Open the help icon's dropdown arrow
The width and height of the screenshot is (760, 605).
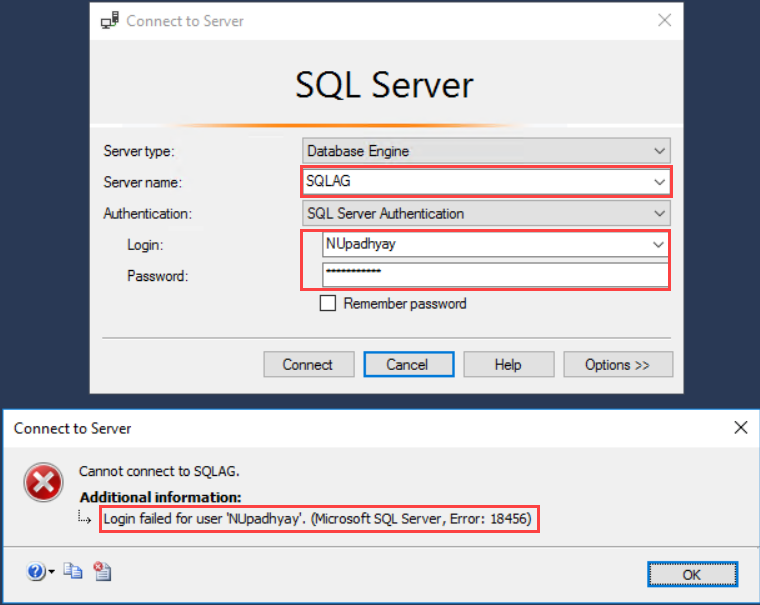tap(51, 573)
